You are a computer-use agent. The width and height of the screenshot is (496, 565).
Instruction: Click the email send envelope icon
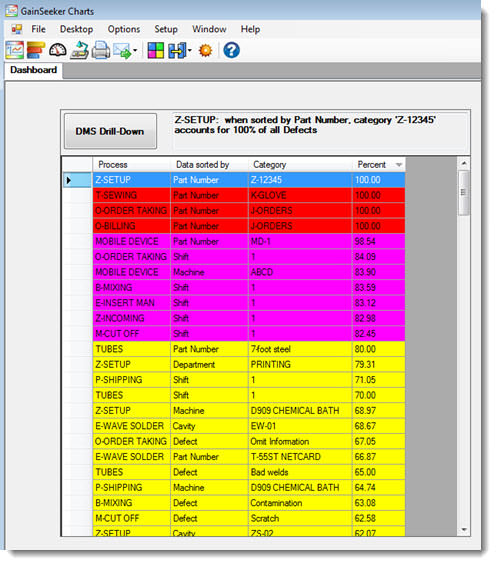click(x=122, y=51)
